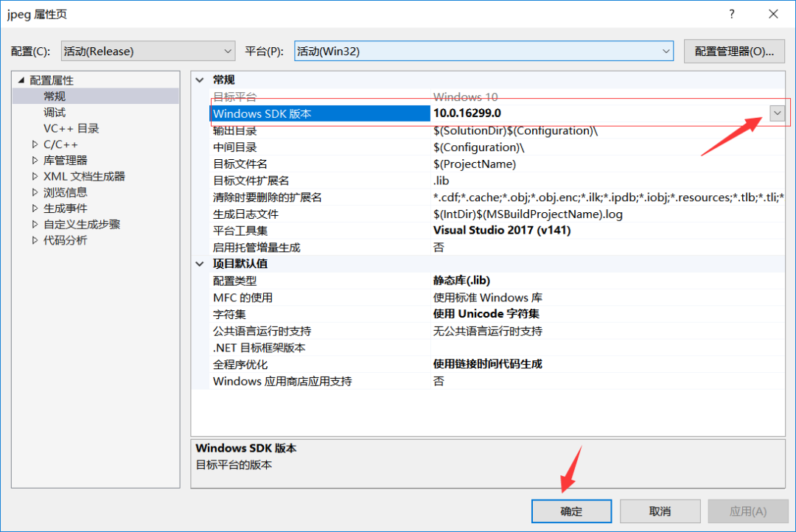Open the Windows SDK 版本 dropdown
The image size is (796, 532).
click(x=777, y=113)
